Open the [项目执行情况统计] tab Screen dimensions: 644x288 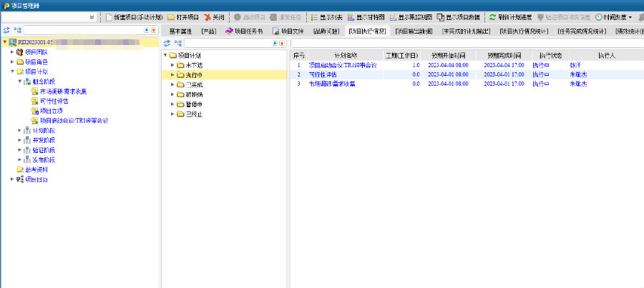[x=524, y=31]
